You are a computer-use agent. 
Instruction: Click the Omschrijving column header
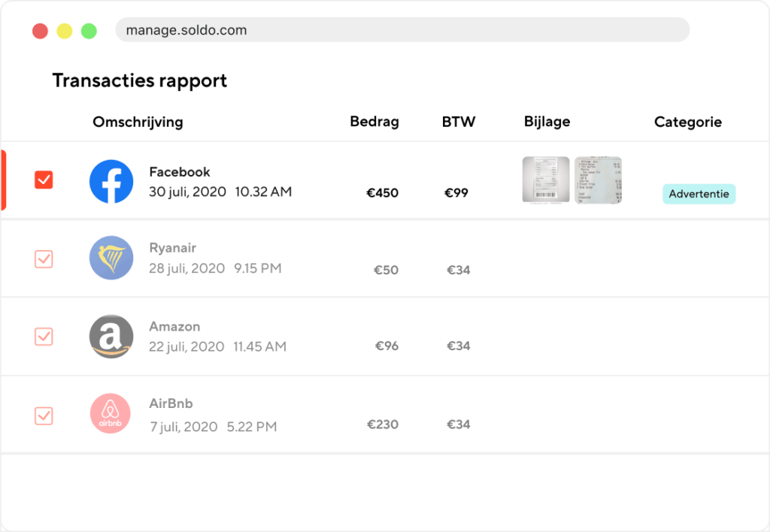(138, 122)
